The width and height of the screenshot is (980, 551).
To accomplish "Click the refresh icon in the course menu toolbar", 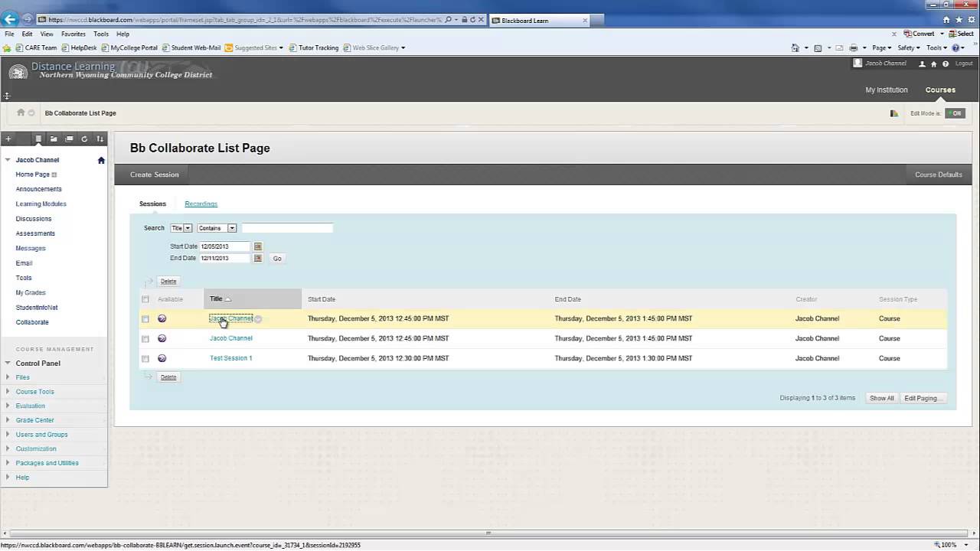I will pyautogui.click(x=84, y=139).
